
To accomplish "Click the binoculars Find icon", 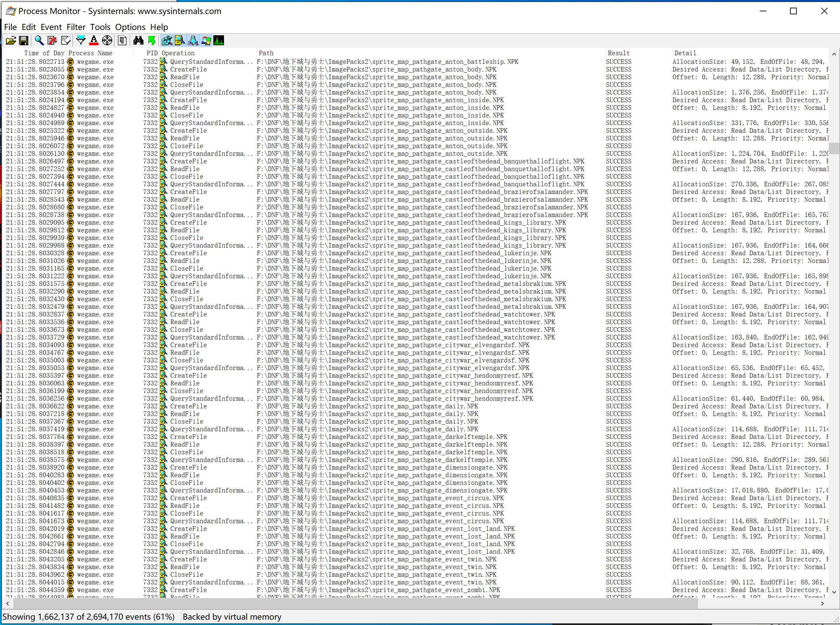I will coord(138,41).
